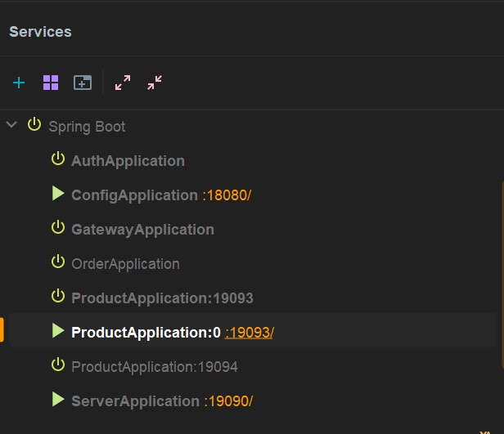Click the AuthApplication power status icon
The width and height of the screenshot is (504, 434).
pyautogui.click(x=58, y=159)
